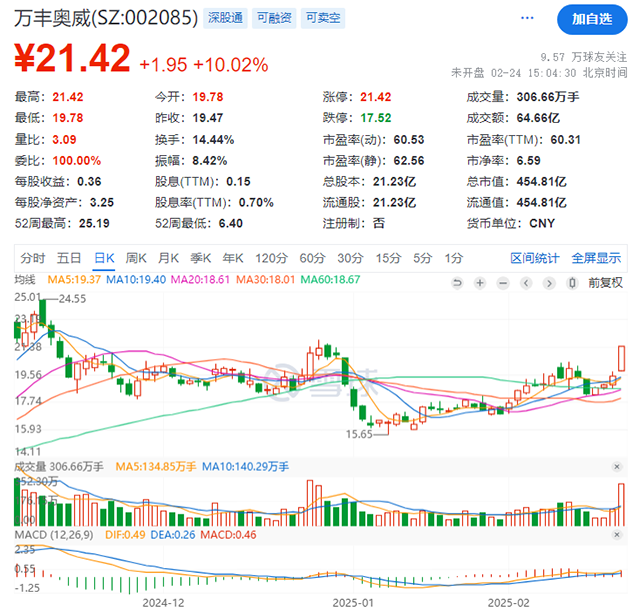The width and height of the screenshot is (640, 611).
Task: Select the 30分 interval tab
Action: click(x=350, y=258)
